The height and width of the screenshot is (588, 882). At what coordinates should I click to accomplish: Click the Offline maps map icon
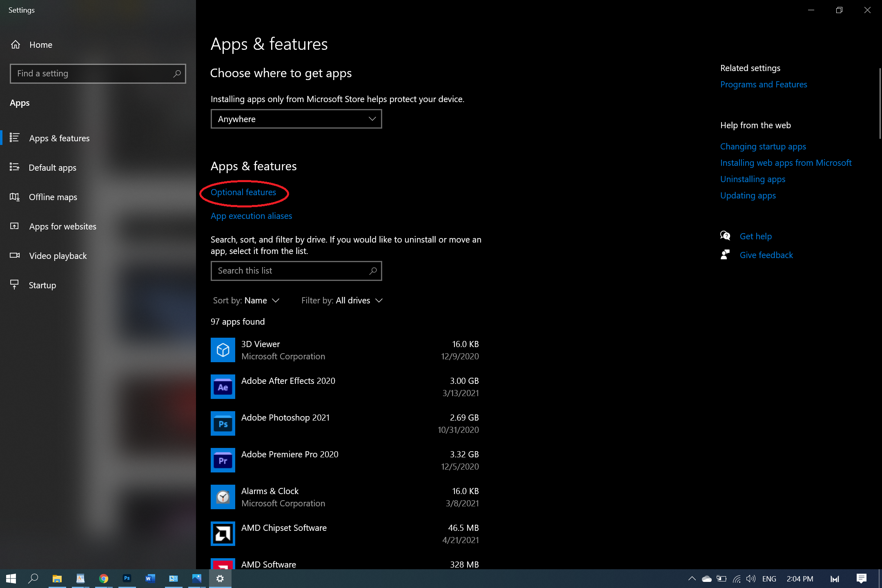click(15, 197)
